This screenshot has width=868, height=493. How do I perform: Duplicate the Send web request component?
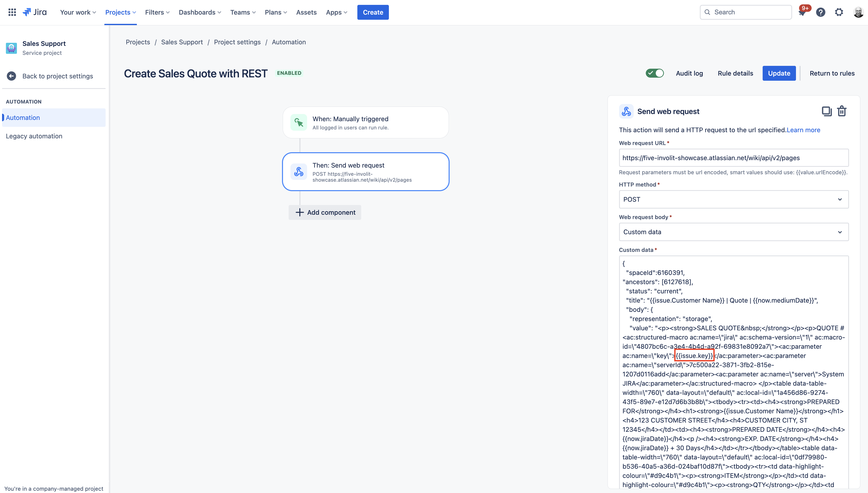click(827, 111)
